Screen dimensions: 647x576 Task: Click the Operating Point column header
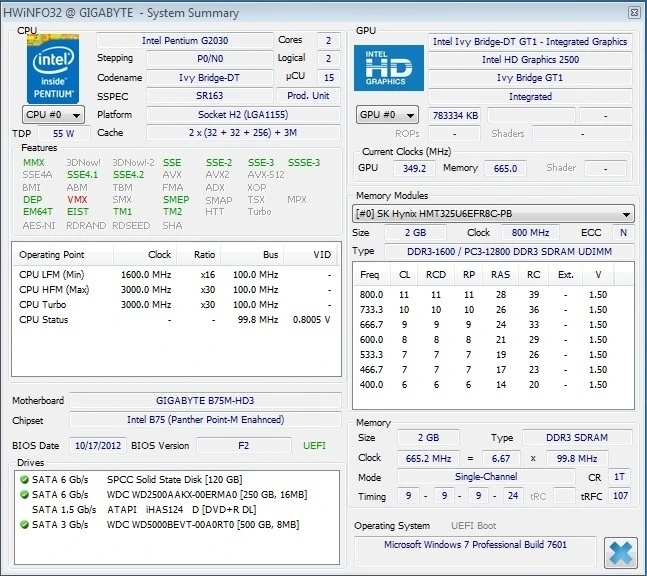tap(62, 255)
